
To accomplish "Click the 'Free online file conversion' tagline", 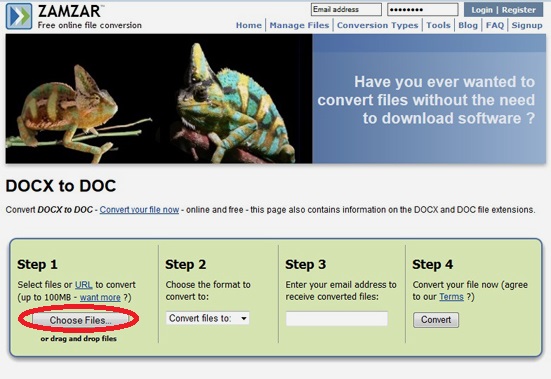I will pos(90,25).
